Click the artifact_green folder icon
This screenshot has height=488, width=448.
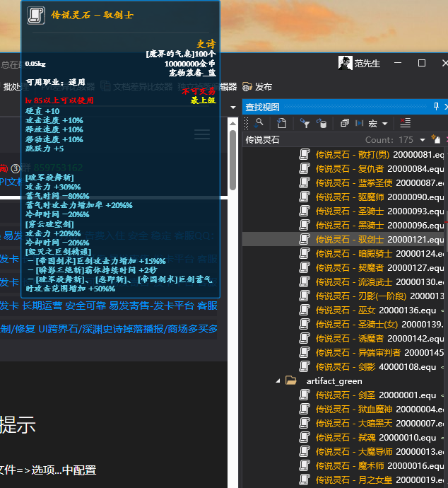click(290, 380)
